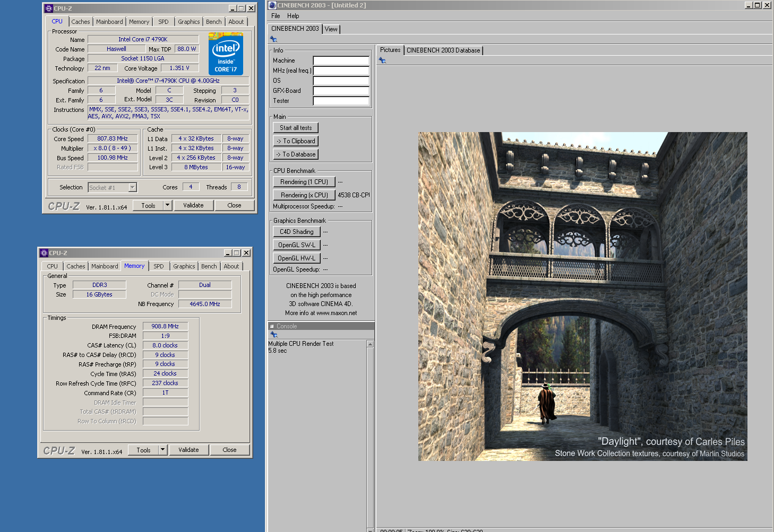Start the C4D Shading test
This screenshot has height=532, width=774.
click(297, 232)
